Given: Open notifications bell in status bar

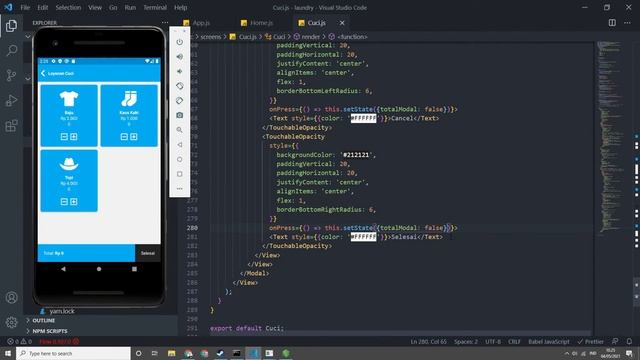Looking at the screenshot, I should coord(629,342).
